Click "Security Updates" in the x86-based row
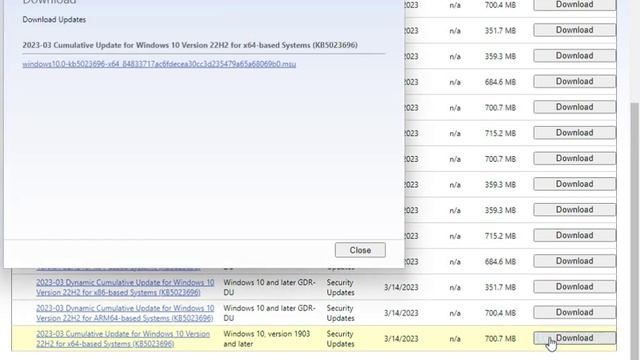 pyautogui.click(x=340, y=287)
